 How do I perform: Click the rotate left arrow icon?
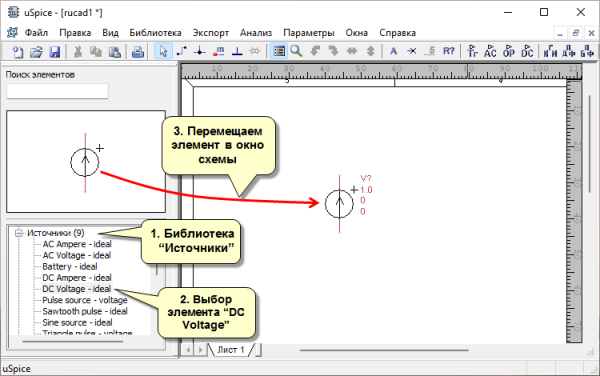(315, 51)
